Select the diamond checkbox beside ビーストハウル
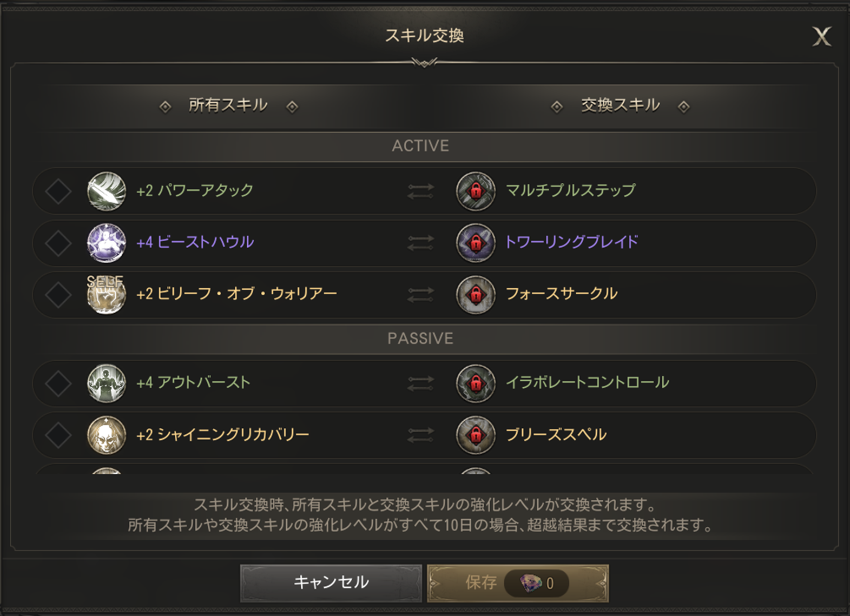850x616 pixels. pyautogui.click(x=58, y=243)
